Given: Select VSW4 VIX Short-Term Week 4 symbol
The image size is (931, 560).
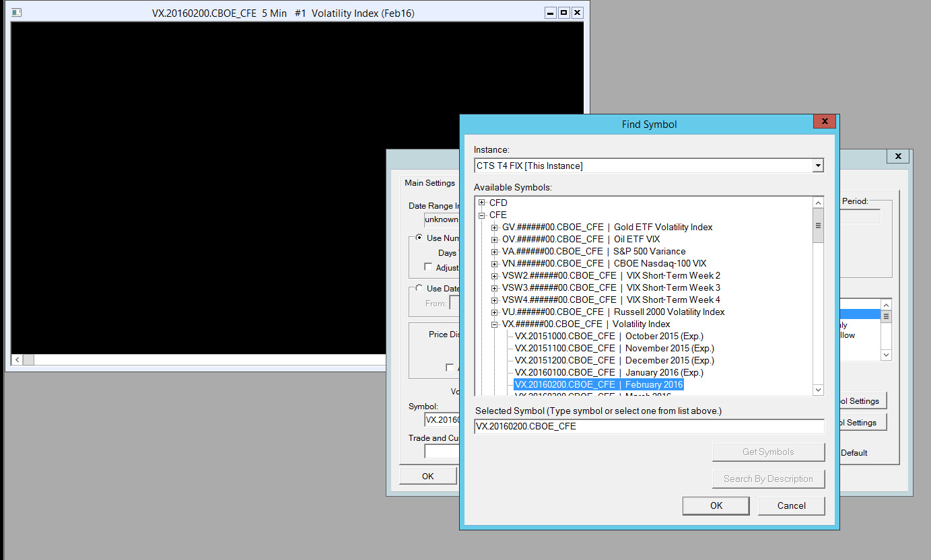Looking at the screenshot, I should [611, 300].
